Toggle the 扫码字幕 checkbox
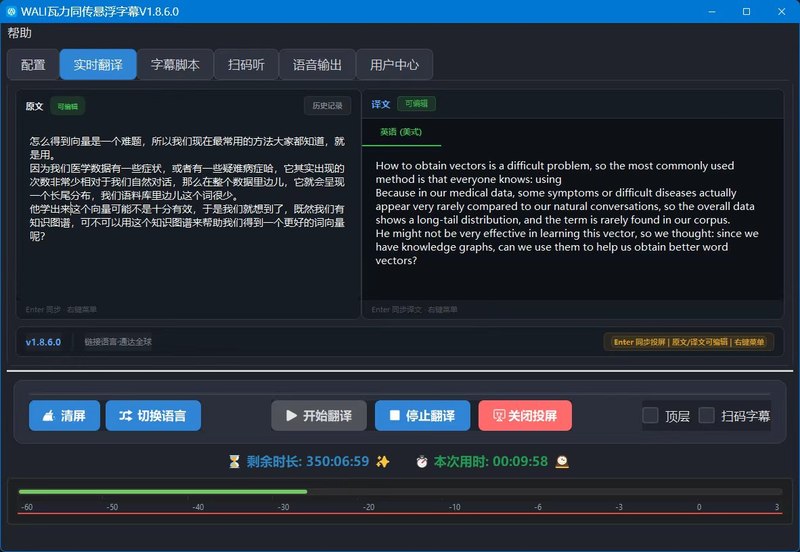 point(706,415)
